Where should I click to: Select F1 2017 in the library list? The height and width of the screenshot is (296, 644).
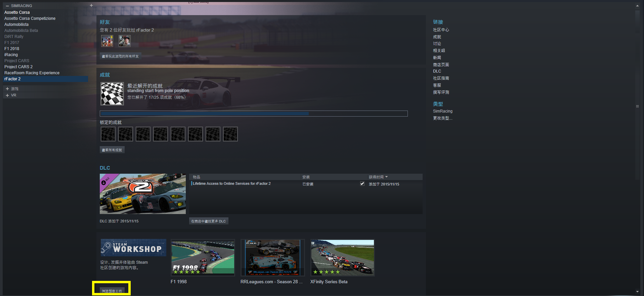coord(12,43)
